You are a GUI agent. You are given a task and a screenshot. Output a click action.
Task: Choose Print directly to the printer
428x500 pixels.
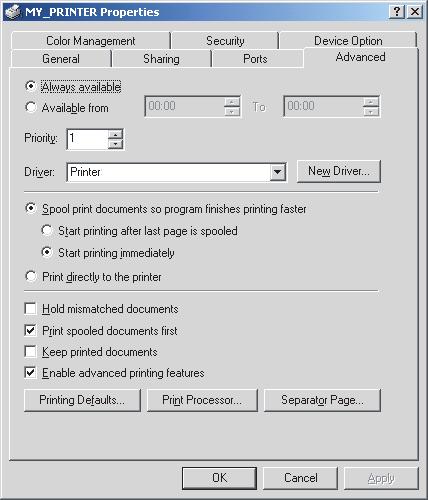31,276
